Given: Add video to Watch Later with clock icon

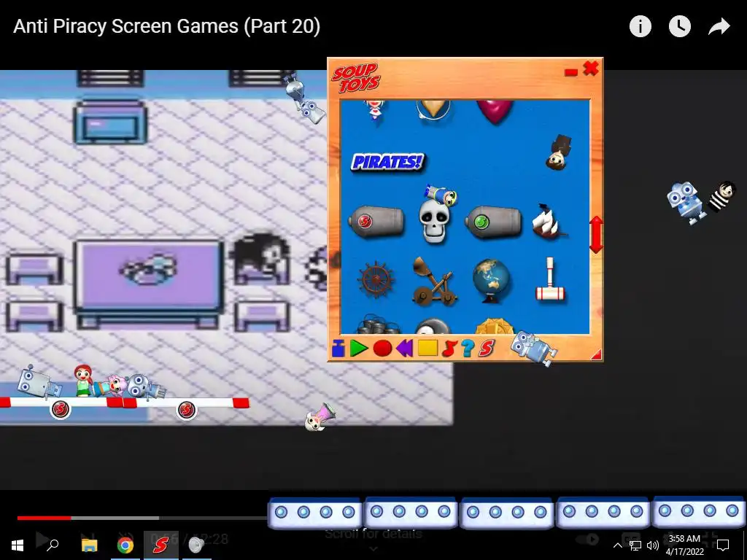Looking at the screenshot, I should pyautogui.click(x=679, y=26).
